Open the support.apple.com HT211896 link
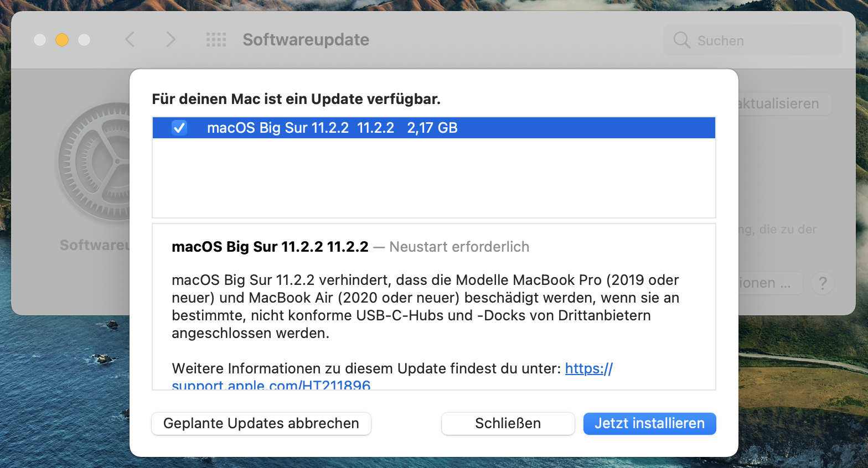This screenshot has height=468, width=868. click(x=588, y=369)
